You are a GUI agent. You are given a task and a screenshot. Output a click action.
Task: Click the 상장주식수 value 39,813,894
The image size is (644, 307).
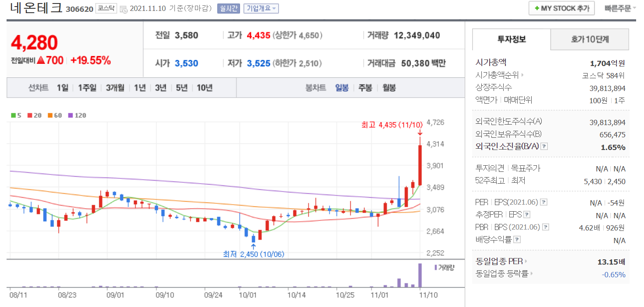607,88
